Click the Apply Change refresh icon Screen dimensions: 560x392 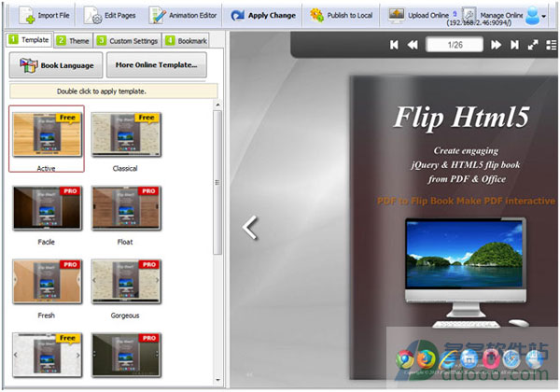237,15
